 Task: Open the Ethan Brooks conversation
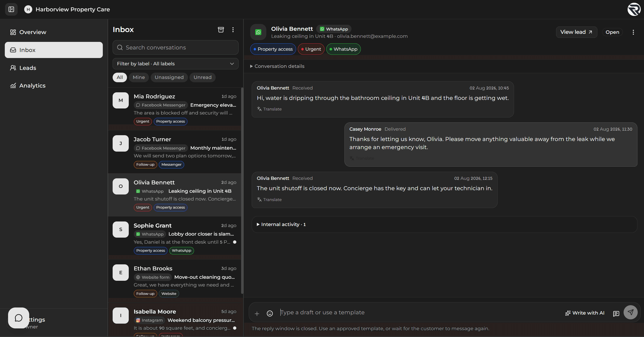175,280
